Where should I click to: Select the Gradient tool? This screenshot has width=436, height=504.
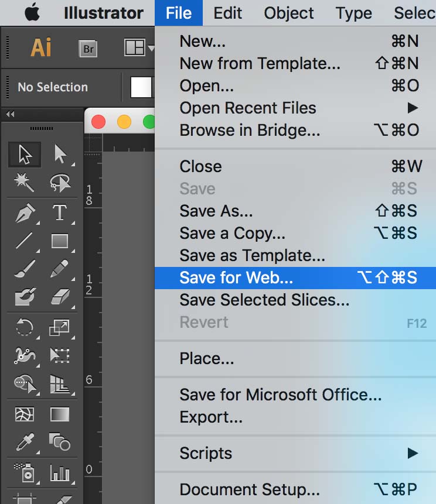pyautogui.click(x=59, y=414)
